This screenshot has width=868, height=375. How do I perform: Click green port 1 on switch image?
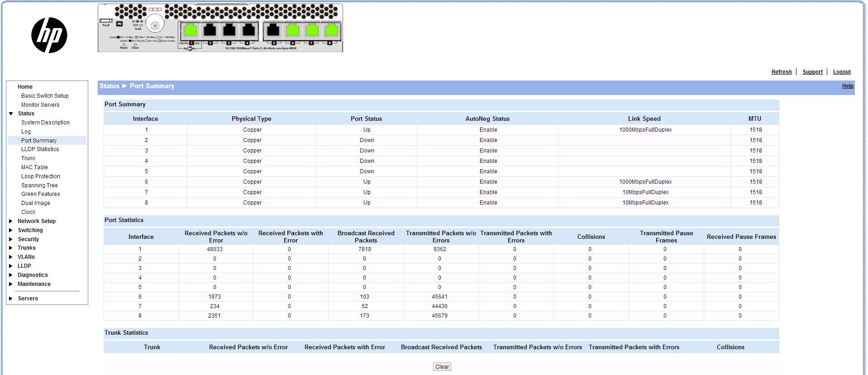[x=191, y=30]
